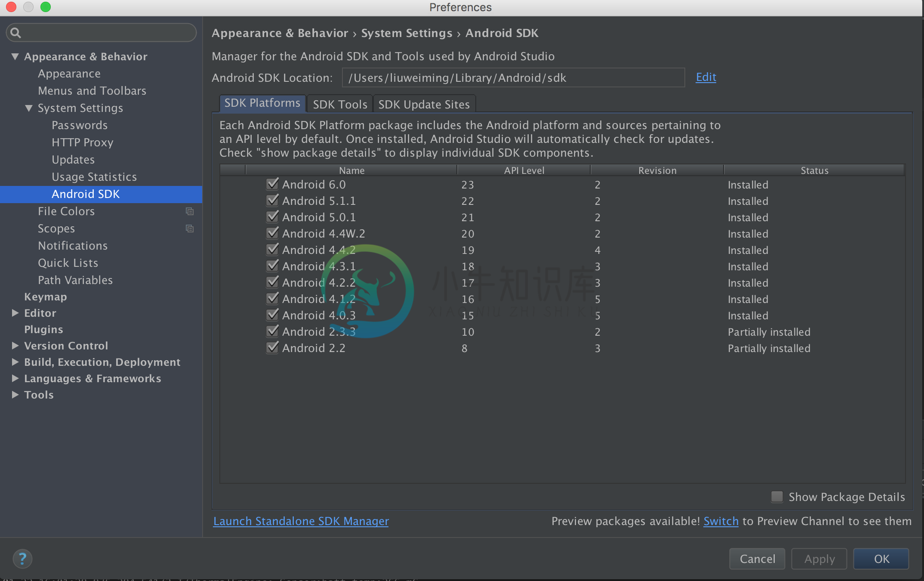The height and width of the screenshot is (581, 924).
Task: Enable Show Package Details checkbox
Action: pos(777,497)
